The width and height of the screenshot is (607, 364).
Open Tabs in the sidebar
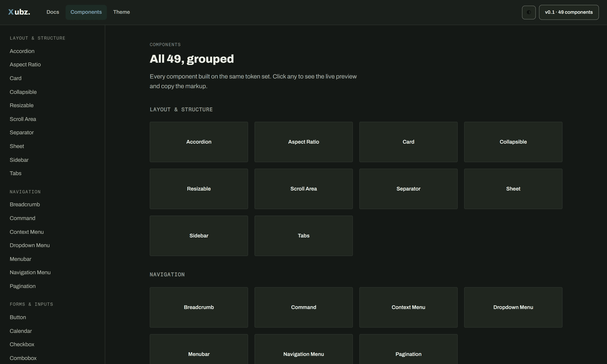(15, 173)
